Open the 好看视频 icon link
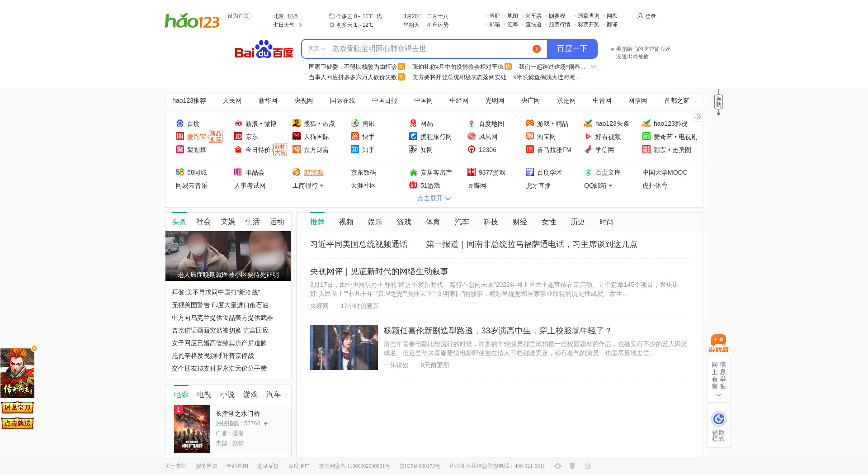868x475 pixels. click(x=588, y=136)
